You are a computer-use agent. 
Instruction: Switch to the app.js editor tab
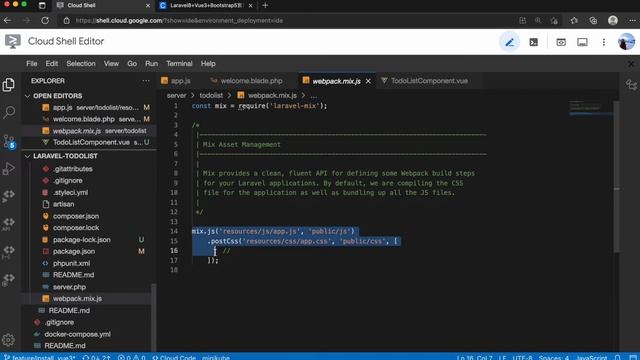[180, 81]
